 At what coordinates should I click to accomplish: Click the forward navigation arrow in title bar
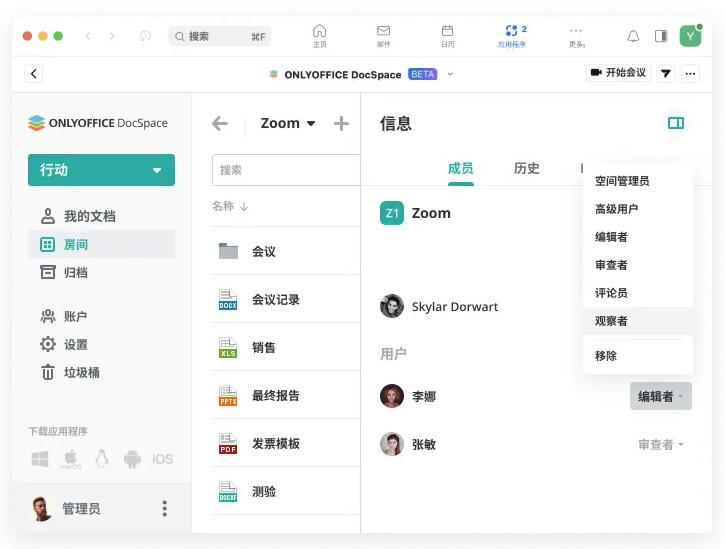point(112,36)
